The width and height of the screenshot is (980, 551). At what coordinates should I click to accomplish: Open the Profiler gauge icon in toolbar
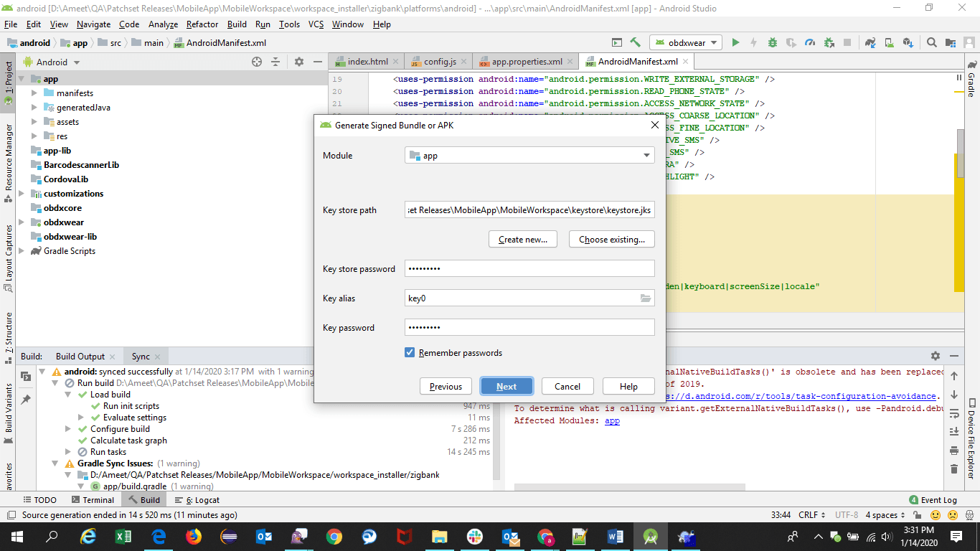coord(810,43)
